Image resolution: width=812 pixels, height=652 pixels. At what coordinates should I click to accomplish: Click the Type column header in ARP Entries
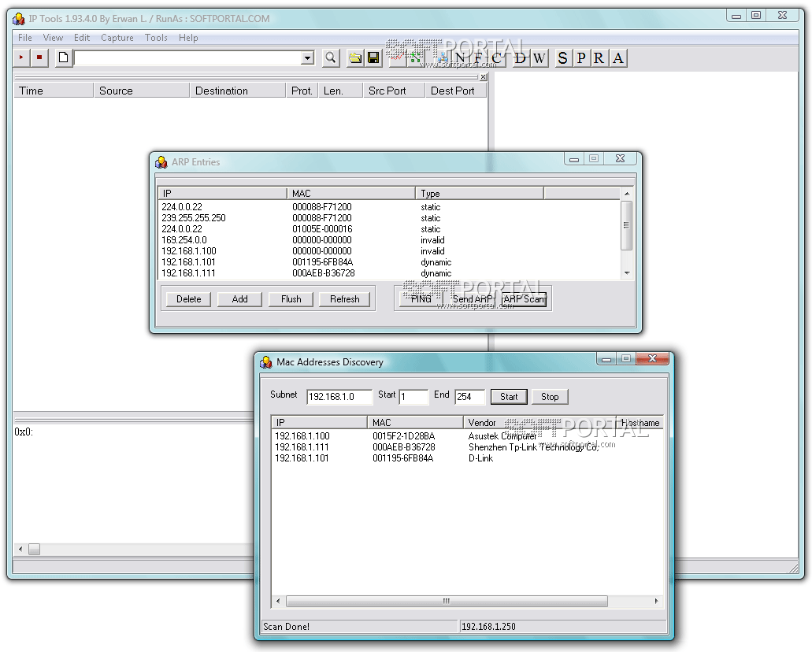pyautogui.click(x=480, y=194)
